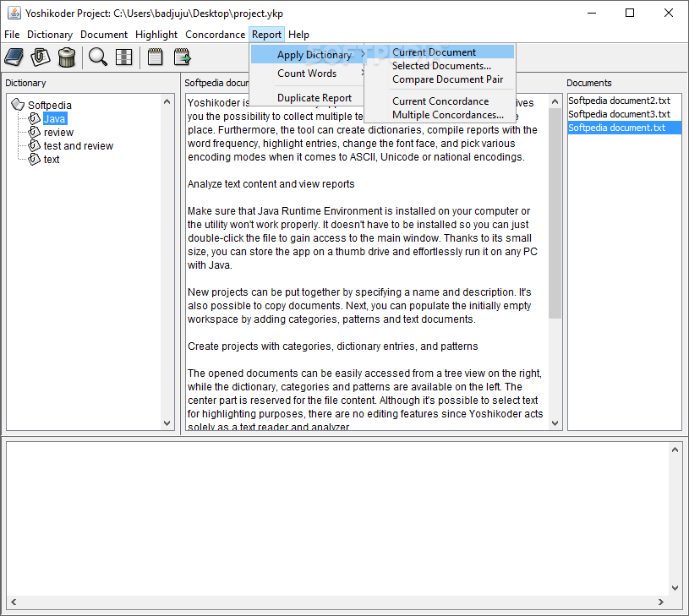Open the File menu
Viewport: 689px width, 616px height.
click(x=12, y=35)
